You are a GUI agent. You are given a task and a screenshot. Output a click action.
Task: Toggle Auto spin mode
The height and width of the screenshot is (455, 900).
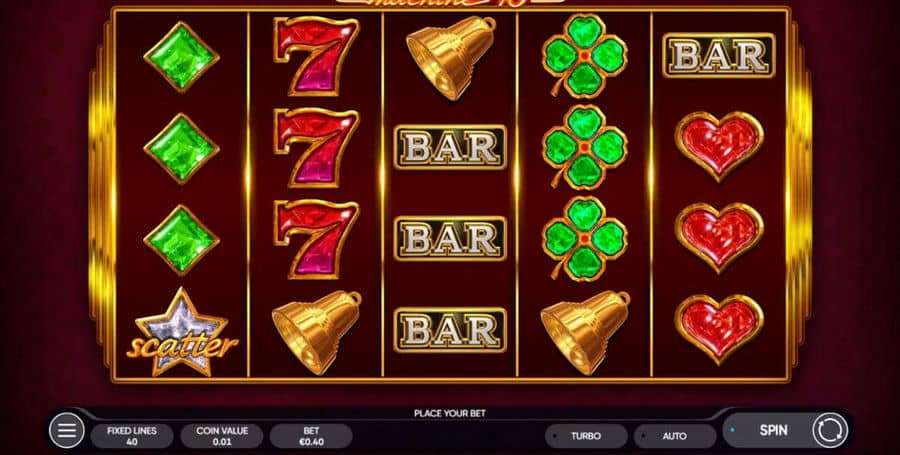pos(674,436)
